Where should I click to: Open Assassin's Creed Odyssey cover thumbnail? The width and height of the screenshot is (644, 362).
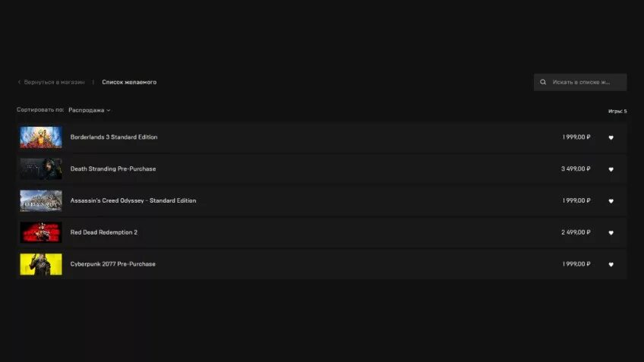tap(41, 200)
